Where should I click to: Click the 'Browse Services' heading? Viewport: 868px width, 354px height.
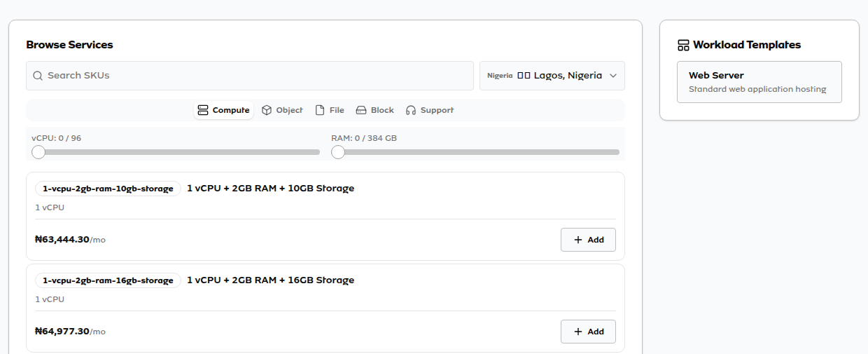click(x=69, y=45)
